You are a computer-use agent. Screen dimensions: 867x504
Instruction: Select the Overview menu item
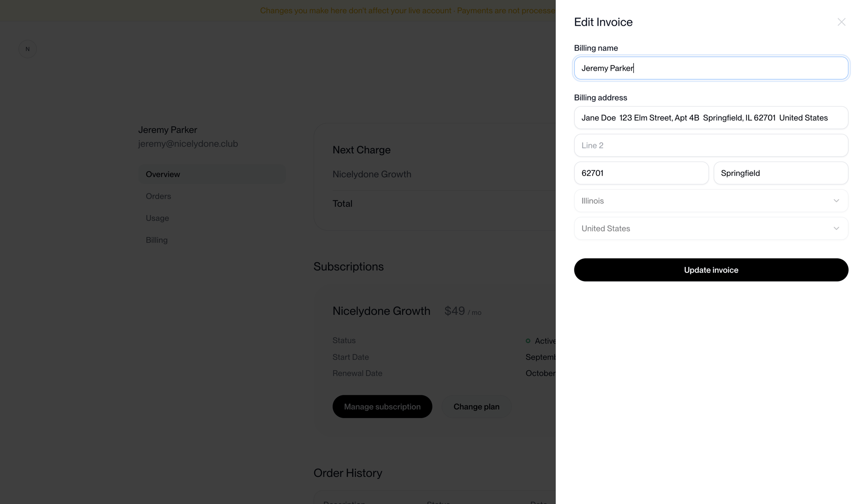pyautogui.click(x=212, y=174)
